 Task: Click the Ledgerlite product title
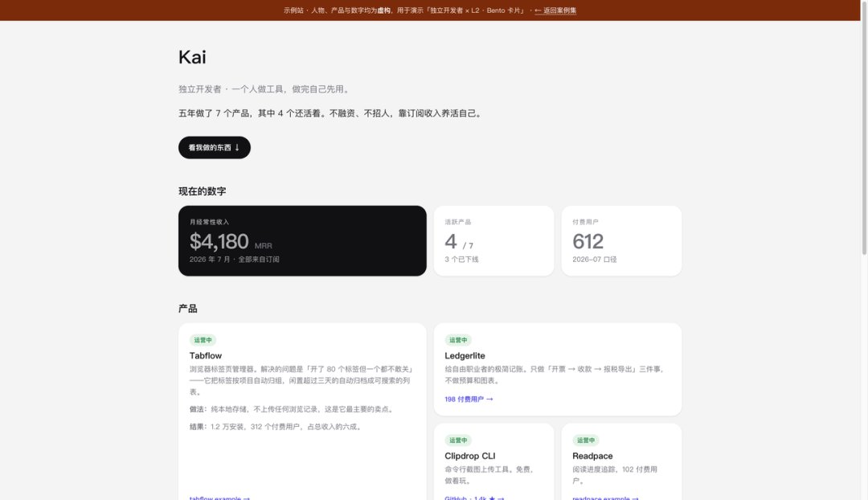tap(465, 355)
